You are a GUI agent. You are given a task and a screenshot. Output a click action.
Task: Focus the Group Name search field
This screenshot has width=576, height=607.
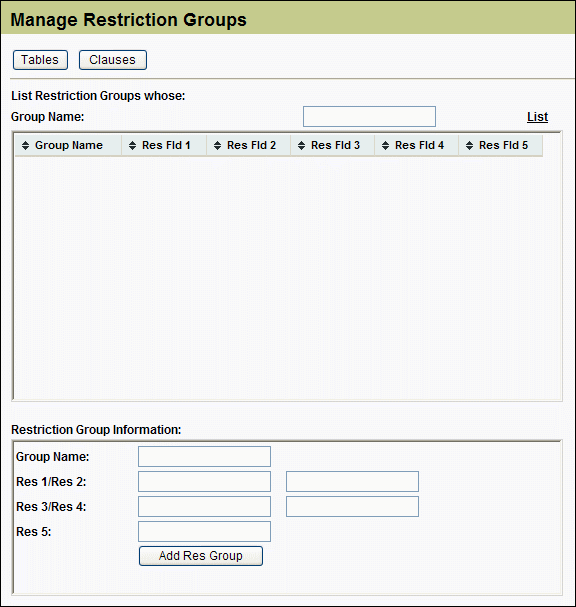369,117
